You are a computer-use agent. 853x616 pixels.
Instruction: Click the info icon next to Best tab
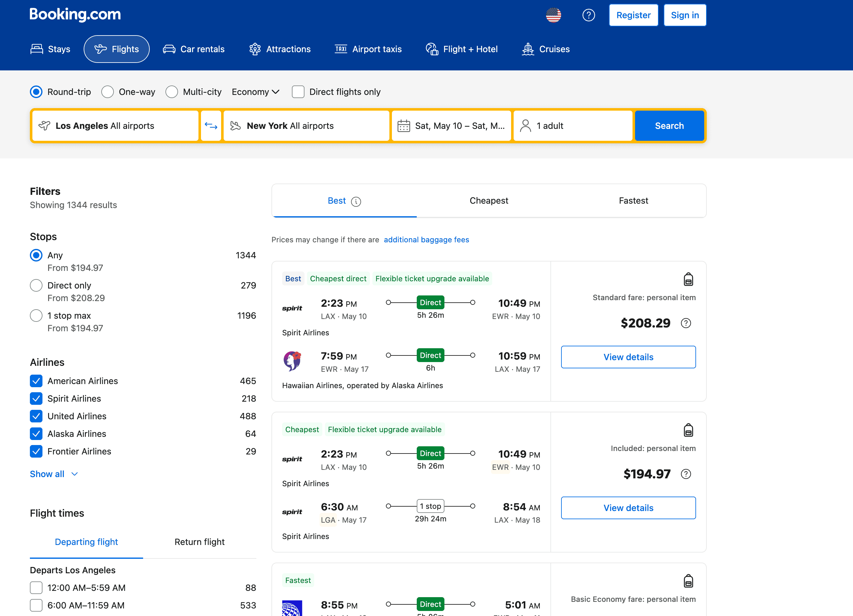pyautogui.click(x=356, y=202)
